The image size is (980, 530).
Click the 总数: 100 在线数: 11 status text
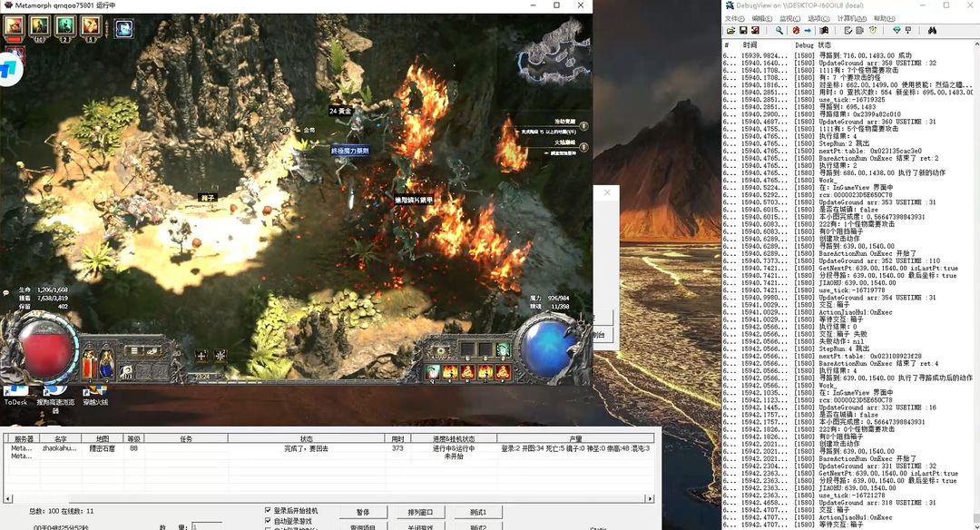click(62, 511)
